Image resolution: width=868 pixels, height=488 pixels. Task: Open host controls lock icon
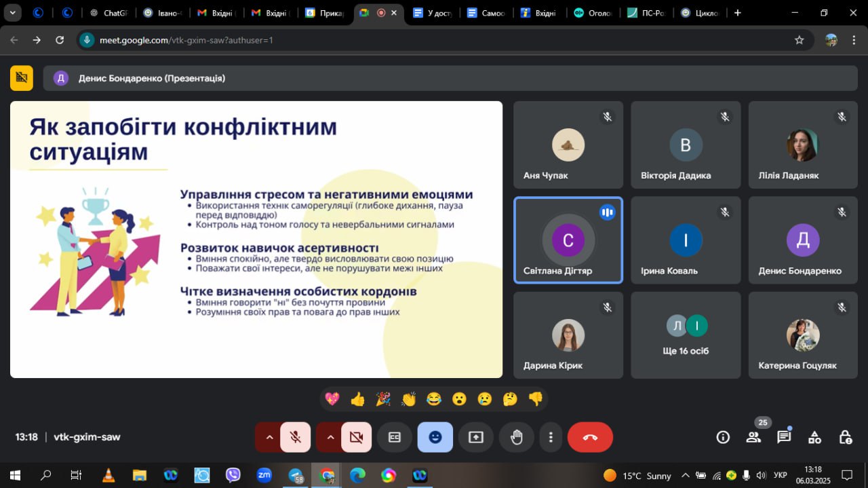[x=845, y=437]
